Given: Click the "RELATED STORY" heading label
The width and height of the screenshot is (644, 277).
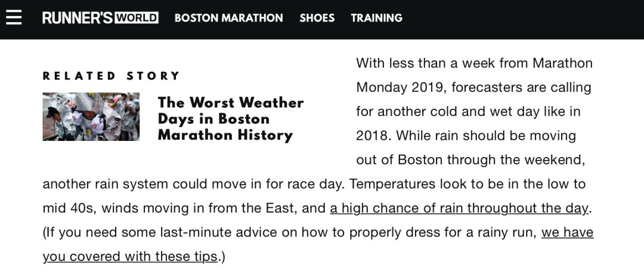Looking at the screenshot, I should (112, 76).
